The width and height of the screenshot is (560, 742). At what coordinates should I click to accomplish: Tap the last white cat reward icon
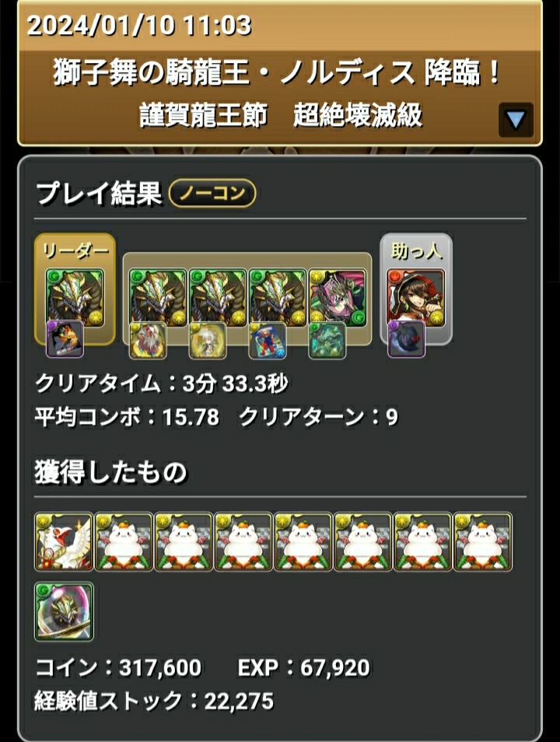coord(483,541)
